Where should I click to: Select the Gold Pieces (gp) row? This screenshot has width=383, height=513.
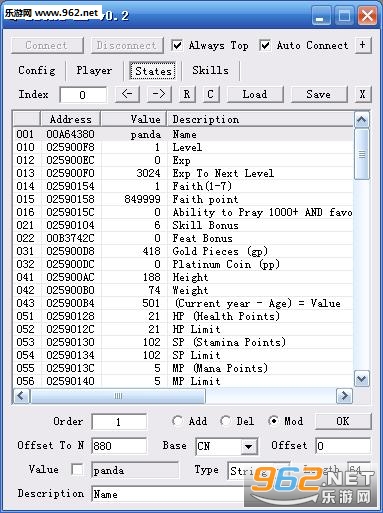click(183, 251)
